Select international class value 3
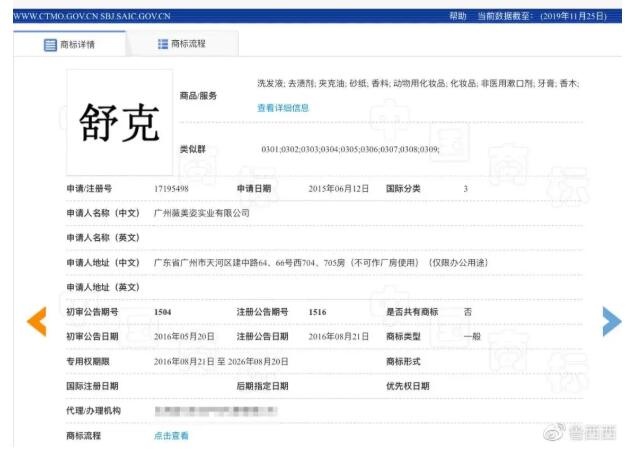This screenshot has height=449, width=635. pos(466,189)
